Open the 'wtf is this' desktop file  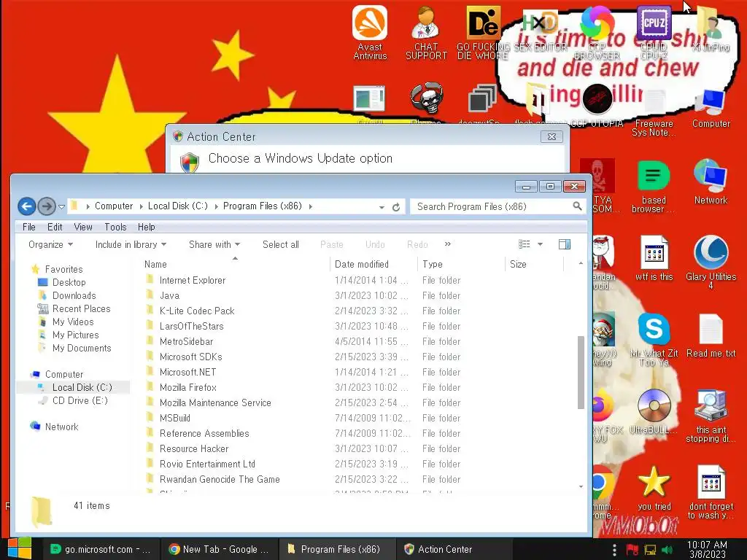(654, 258)
